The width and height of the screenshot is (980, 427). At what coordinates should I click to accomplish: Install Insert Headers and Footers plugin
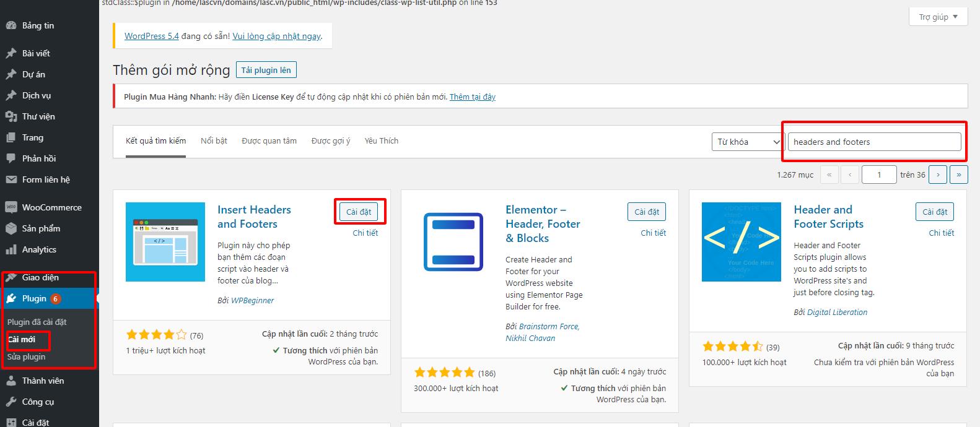[x=359, y=212]
